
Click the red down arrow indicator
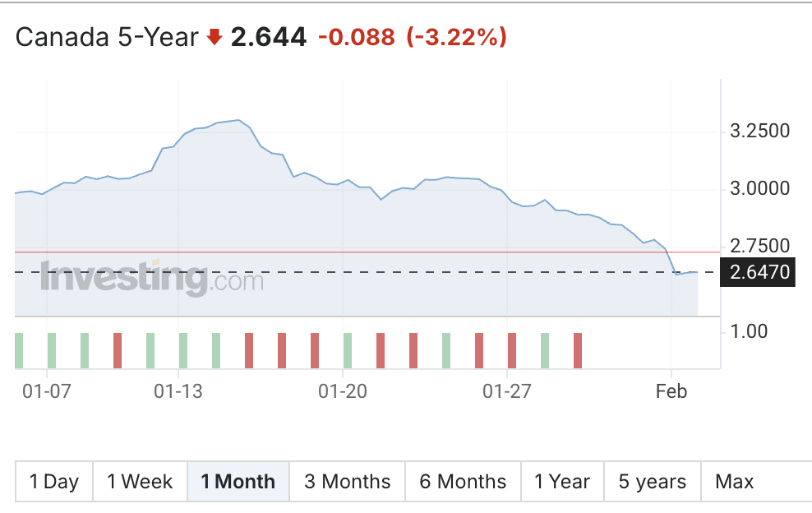tap(215, 37)
